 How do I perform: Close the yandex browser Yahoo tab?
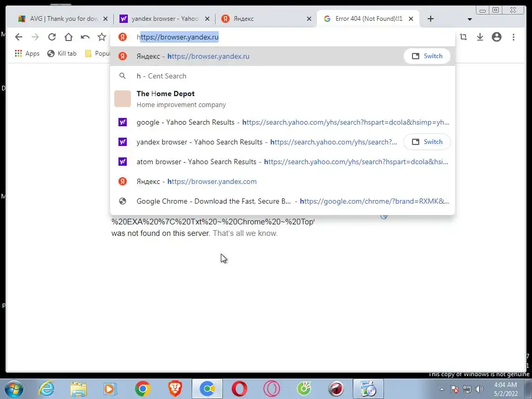point(207,19)
